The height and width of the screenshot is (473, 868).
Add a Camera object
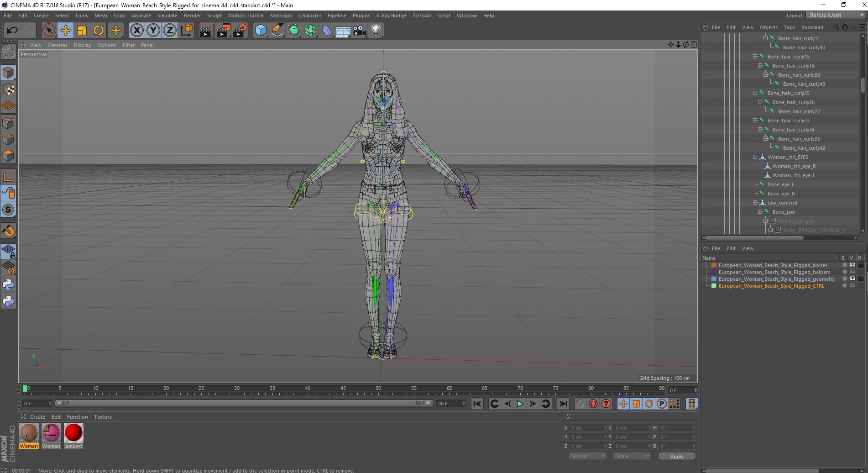[x=360, y=31]
